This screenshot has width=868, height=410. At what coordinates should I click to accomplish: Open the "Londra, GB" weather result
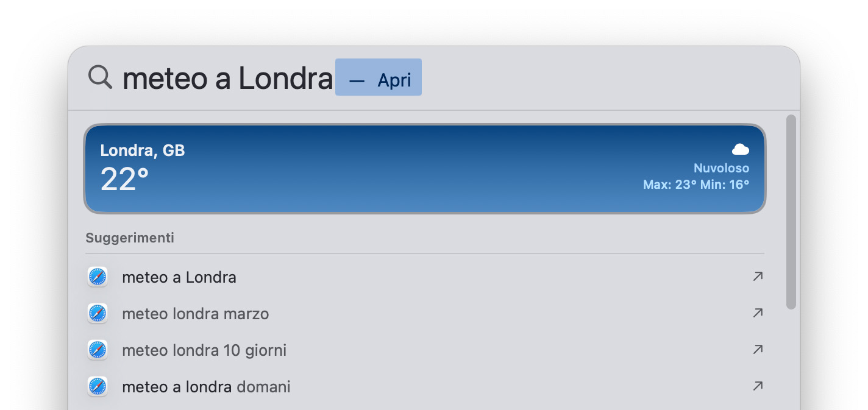(143, 150)
